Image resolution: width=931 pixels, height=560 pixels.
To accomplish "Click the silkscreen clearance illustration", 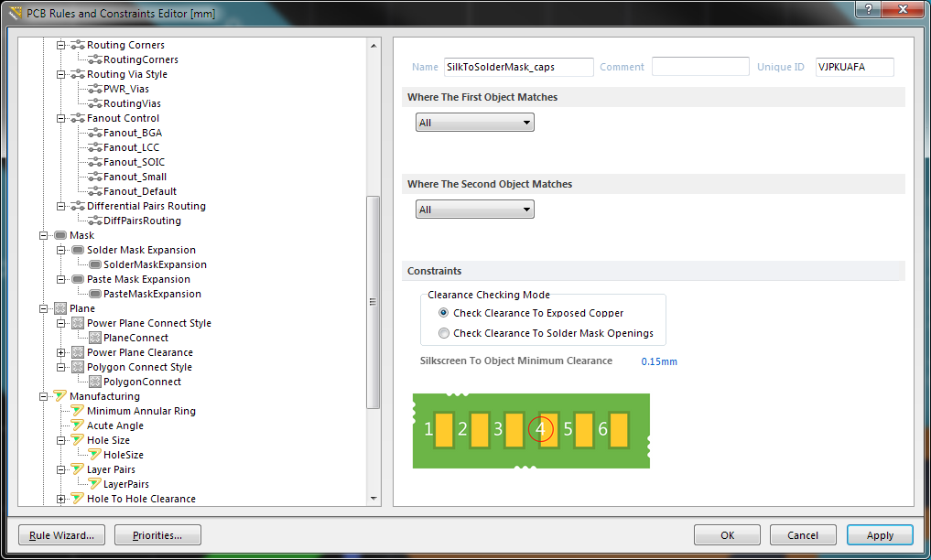I will [531, 431].
